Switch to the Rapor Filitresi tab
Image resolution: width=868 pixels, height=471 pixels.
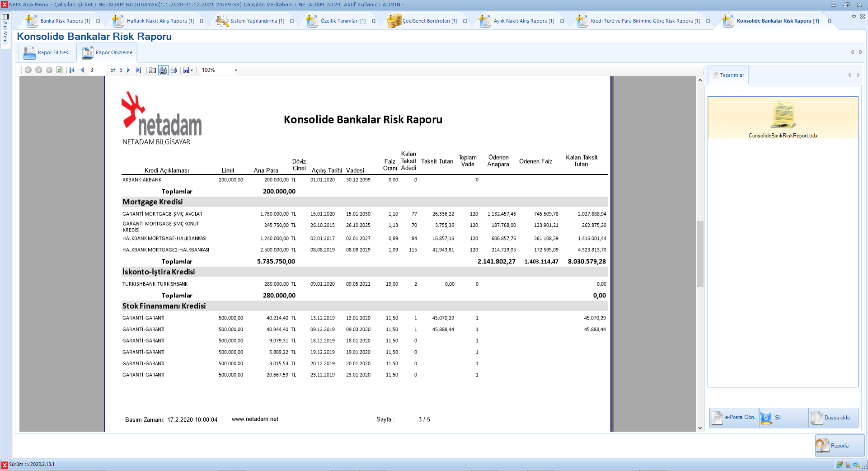click(x=47, y=52)
